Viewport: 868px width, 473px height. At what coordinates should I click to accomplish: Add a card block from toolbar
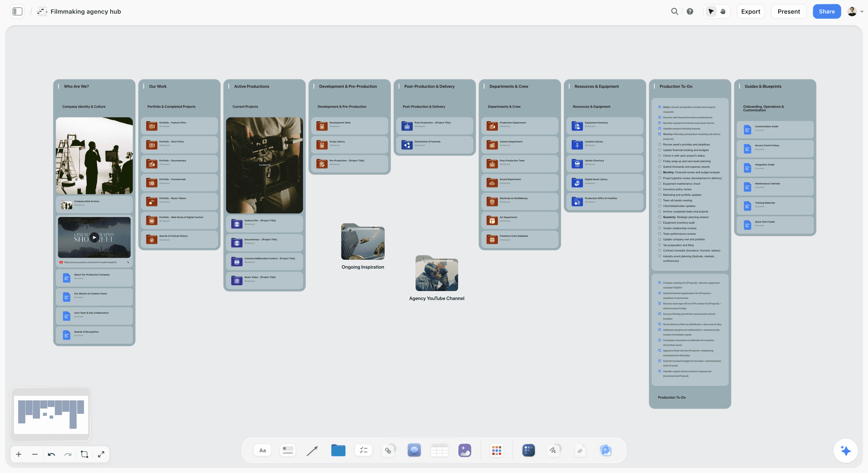click(288, 450)
